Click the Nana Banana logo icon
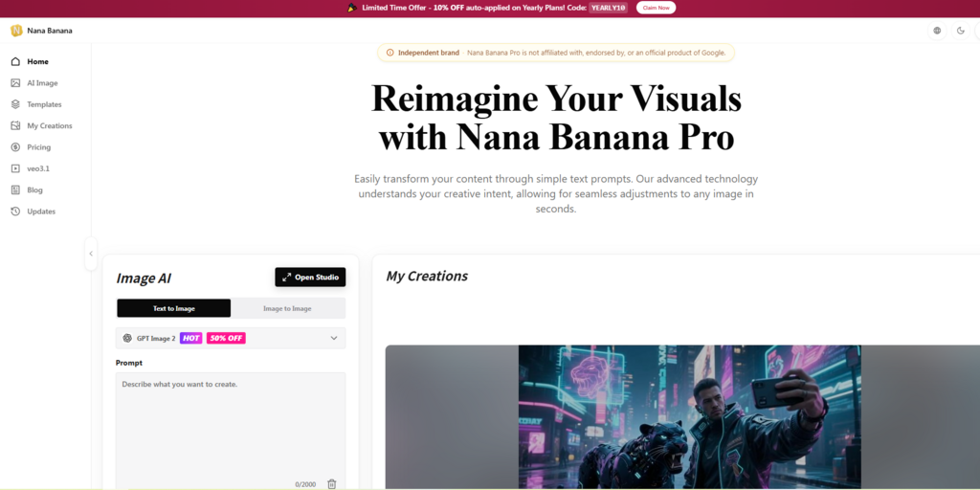Viewport: 980px width, 490px height. pyautogui.click(x=16, y=30)
